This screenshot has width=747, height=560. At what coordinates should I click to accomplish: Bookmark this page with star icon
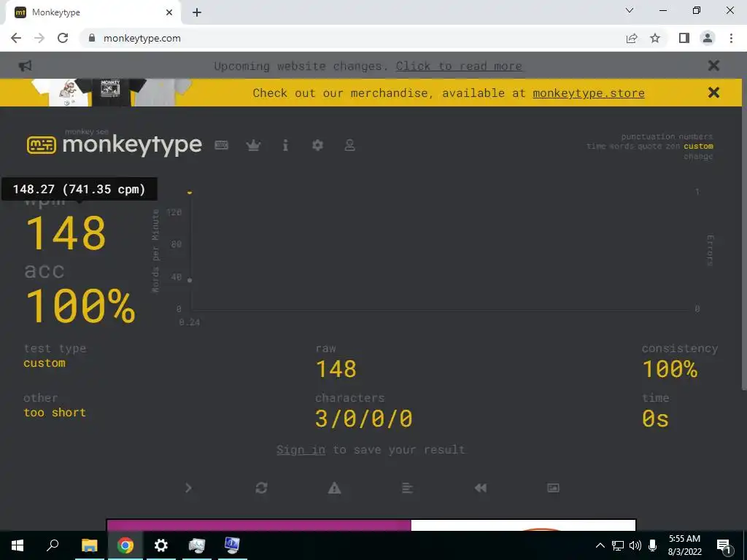point(655,38)
